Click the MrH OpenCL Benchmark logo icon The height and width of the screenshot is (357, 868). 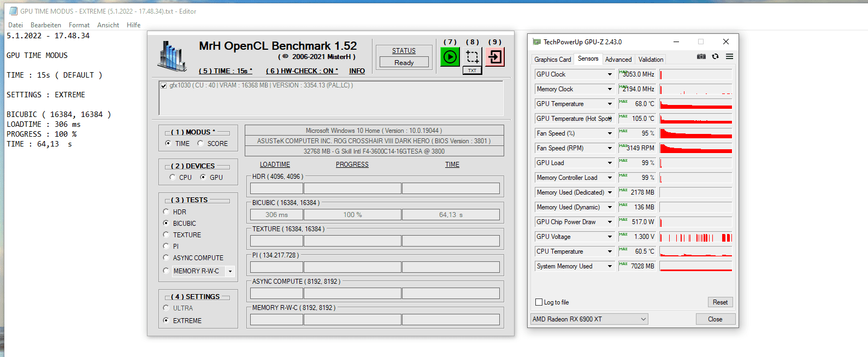(x=172, y=56)
